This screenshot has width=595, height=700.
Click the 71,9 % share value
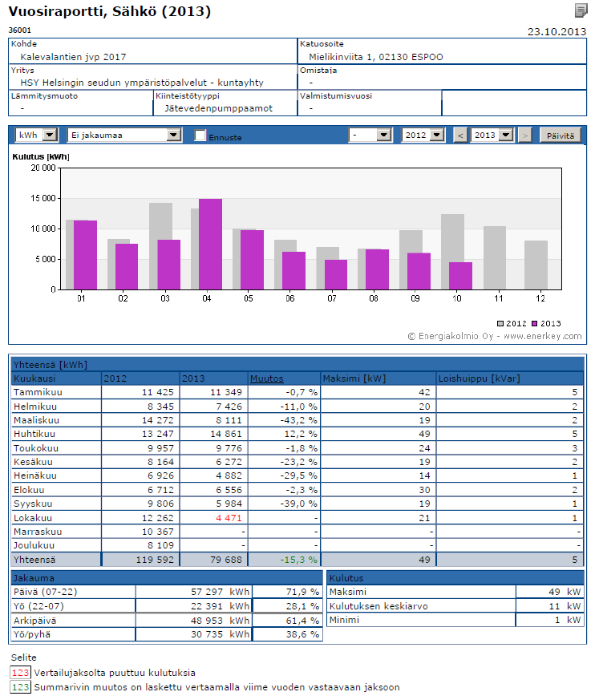[302, 592]
